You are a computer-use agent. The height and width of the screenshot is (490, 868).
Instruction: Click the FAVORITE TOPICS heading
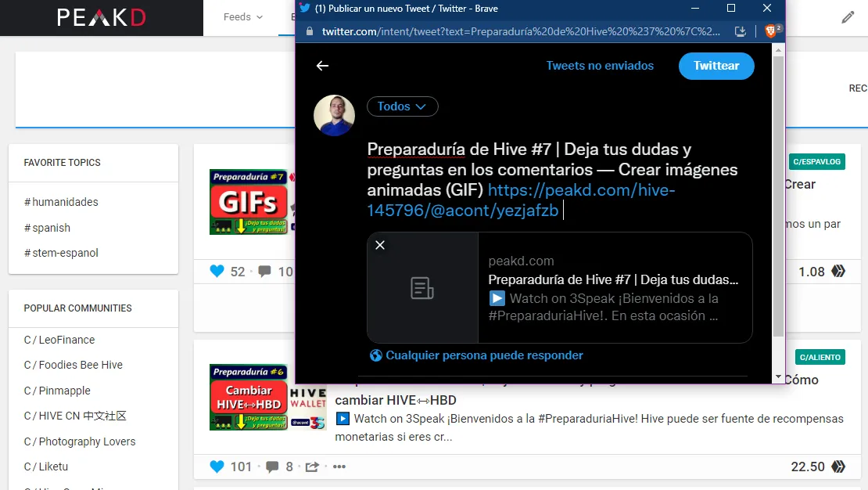click(x=62, y=162)
